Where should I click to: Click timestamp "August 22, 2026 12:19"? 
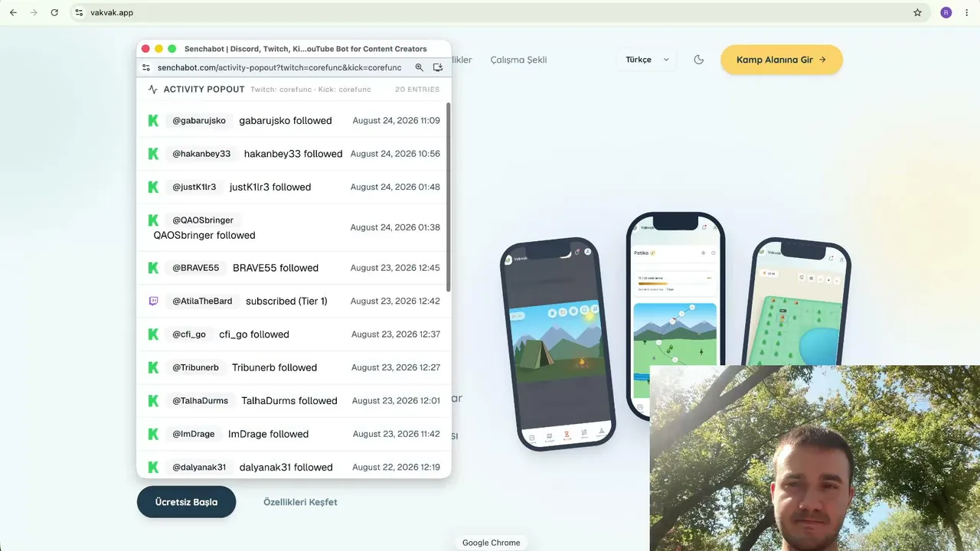(396, 468)
